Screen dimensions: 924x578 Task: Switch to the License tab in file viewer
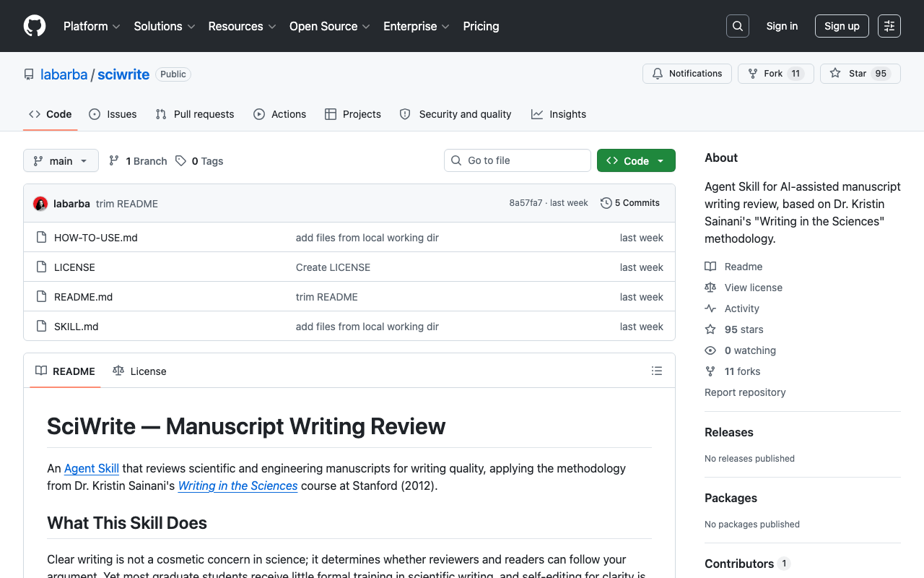click(139, 371)
